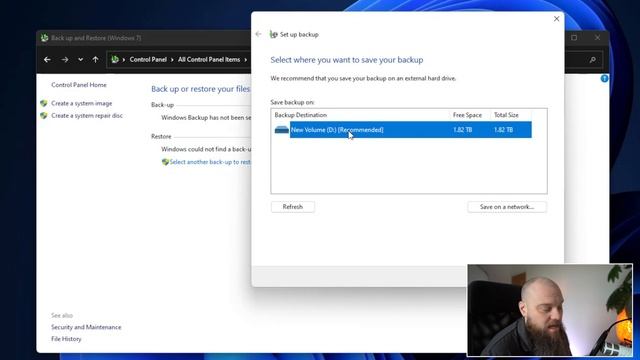Open Control Panel Home link
This screenshot has height=360, width=640.
click(x=79, y=85)
